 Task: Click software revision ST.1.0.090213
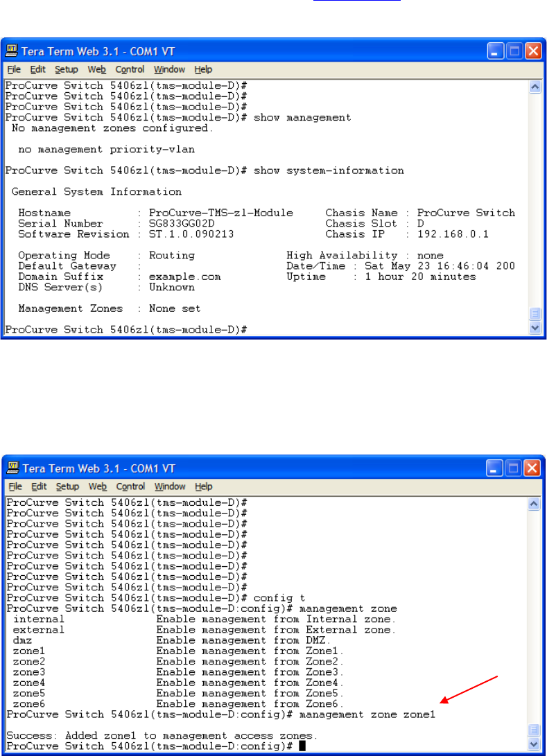[x=191, y=234]
